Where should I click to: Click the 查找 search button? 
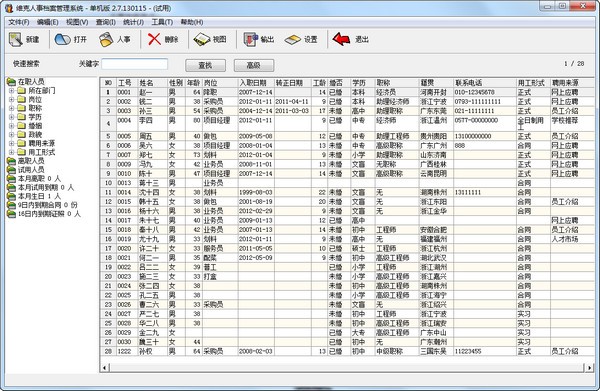[205, 65]
